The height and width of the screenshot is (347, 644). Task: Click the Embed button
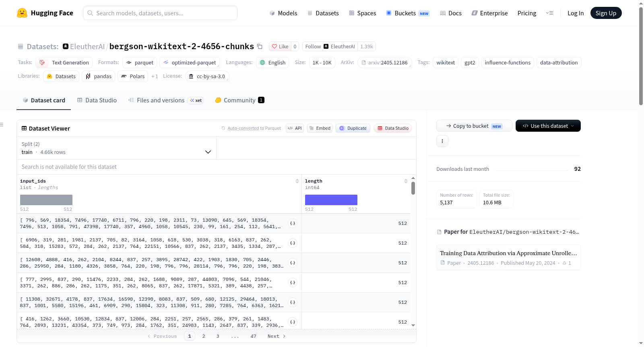[x=320, y=128]
